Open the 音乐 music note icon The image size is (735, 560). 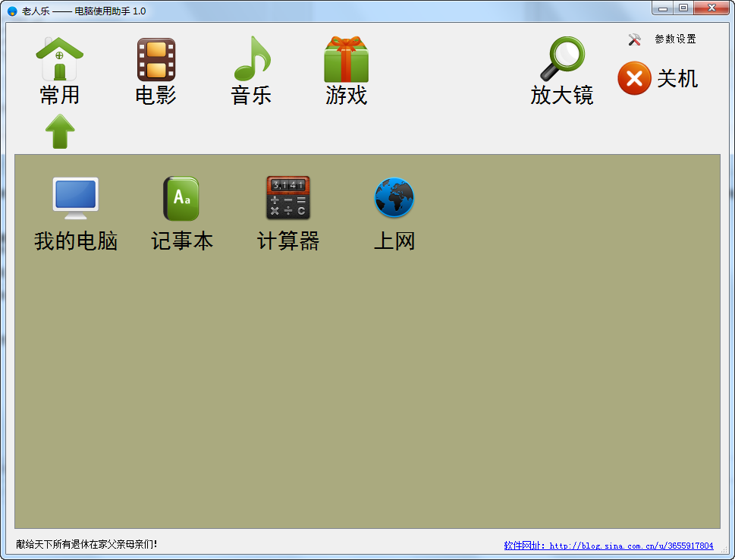[x=252, y=58]
